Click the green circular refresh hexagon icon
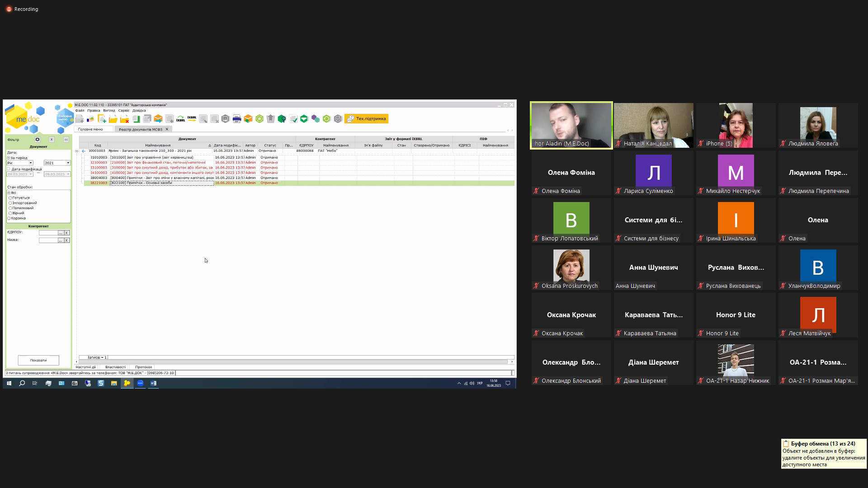This screenshot has width=868, height=488. (326, 119)
